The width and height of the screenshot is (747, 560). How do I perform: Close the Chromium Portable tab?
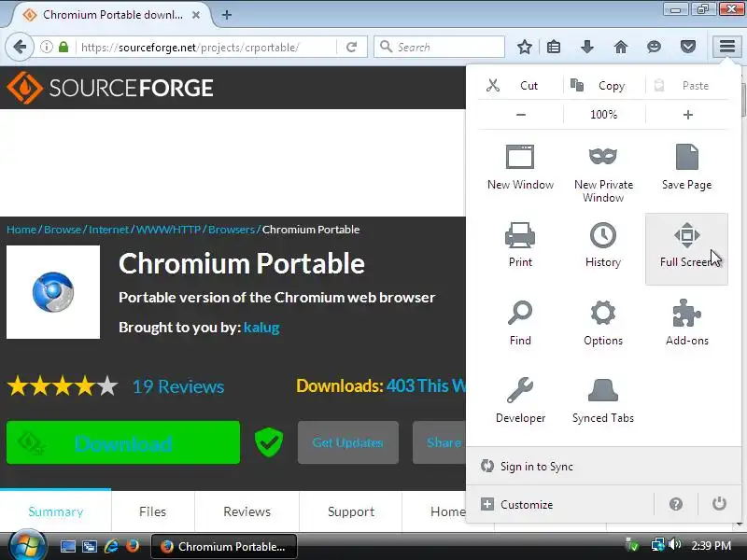point(196,15)
